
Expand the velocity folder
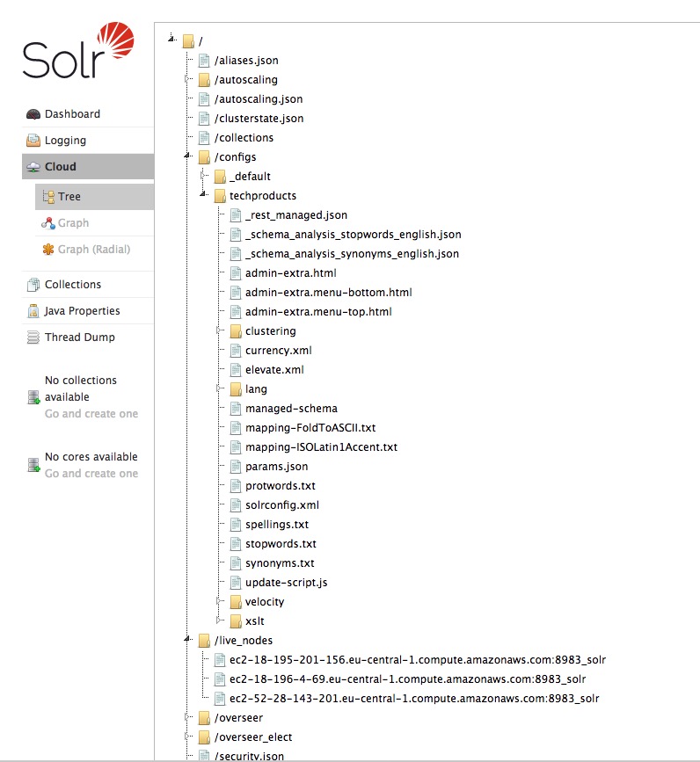pos(219,600)
